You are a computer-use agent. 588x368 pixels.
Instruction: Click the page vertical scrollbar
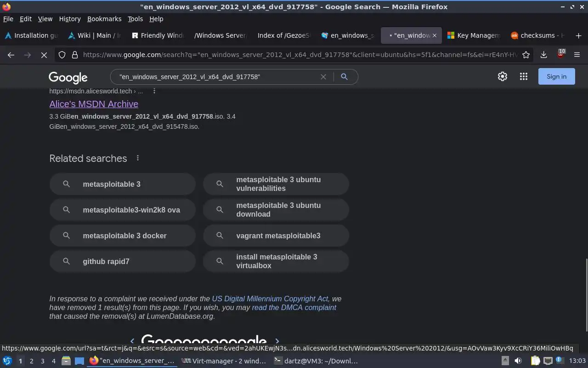pyautogui.click(x=586, y=294)
